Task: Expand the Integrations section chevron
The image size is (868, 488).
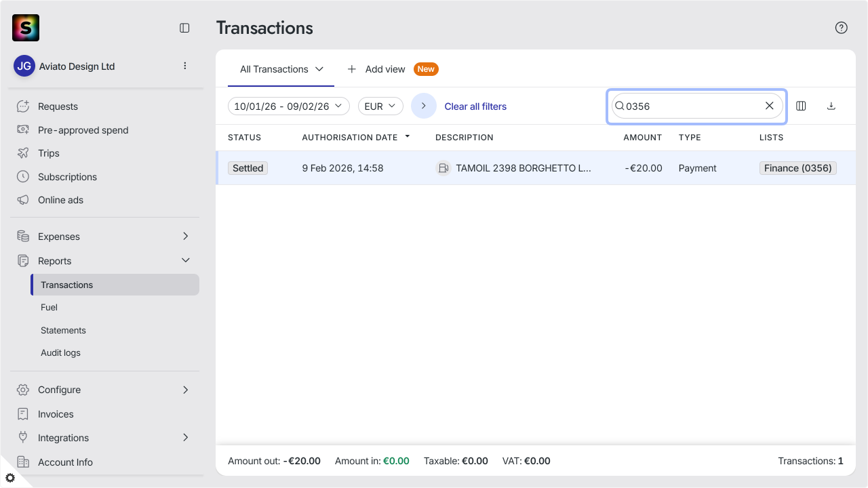Action: [x=186, y=438]
